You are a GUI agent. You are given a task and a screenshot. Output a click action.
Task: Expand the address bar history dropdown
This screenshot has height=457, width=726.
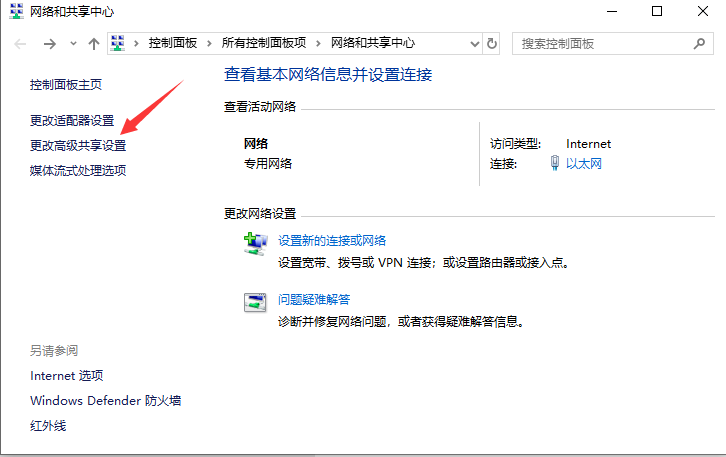tap(474, 44)
